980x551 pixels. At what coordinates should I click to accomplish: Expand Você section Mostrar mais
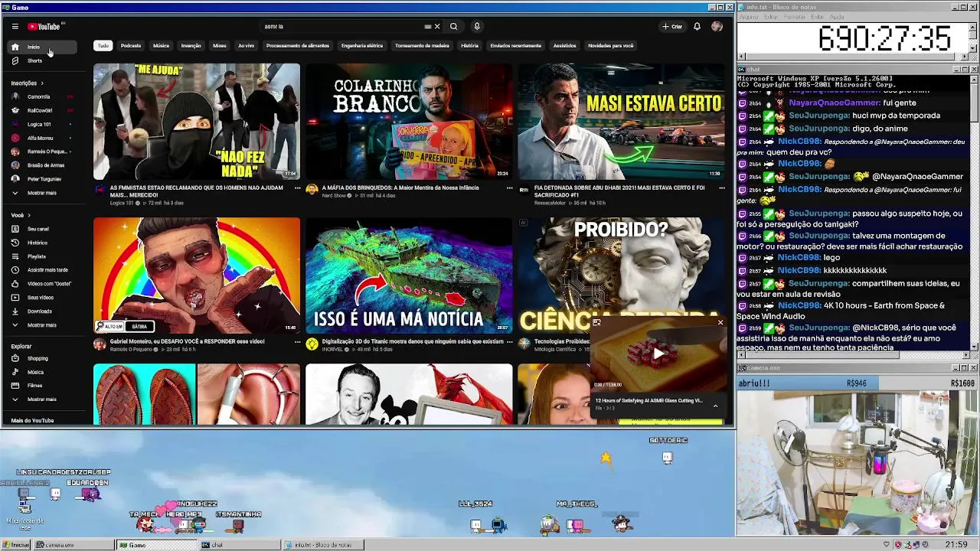pyautogui.click(x=42, y=325)
